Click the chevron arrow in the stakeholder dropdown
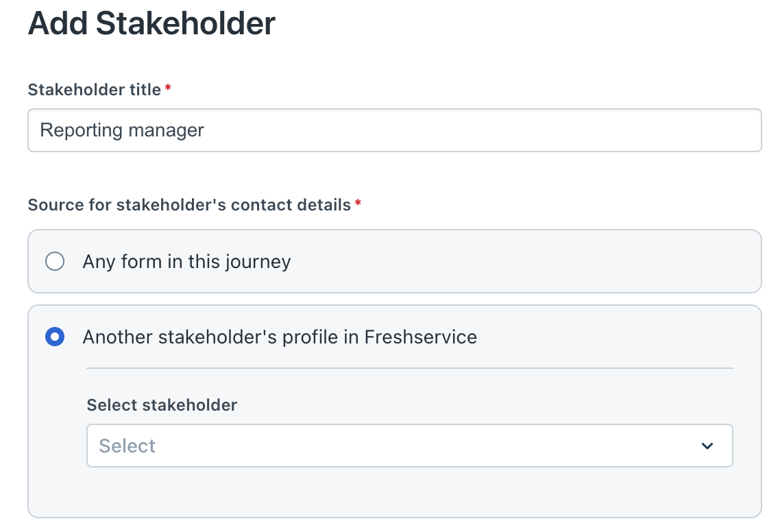780x532 pixels. tap(707, 446)
